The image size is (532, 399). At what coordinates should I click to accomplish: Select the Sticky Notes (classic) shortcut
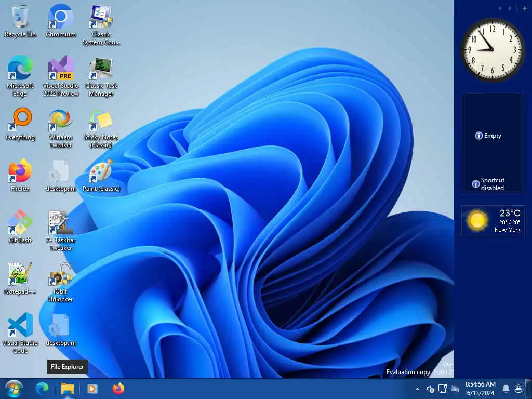click(x=101, y=128)
